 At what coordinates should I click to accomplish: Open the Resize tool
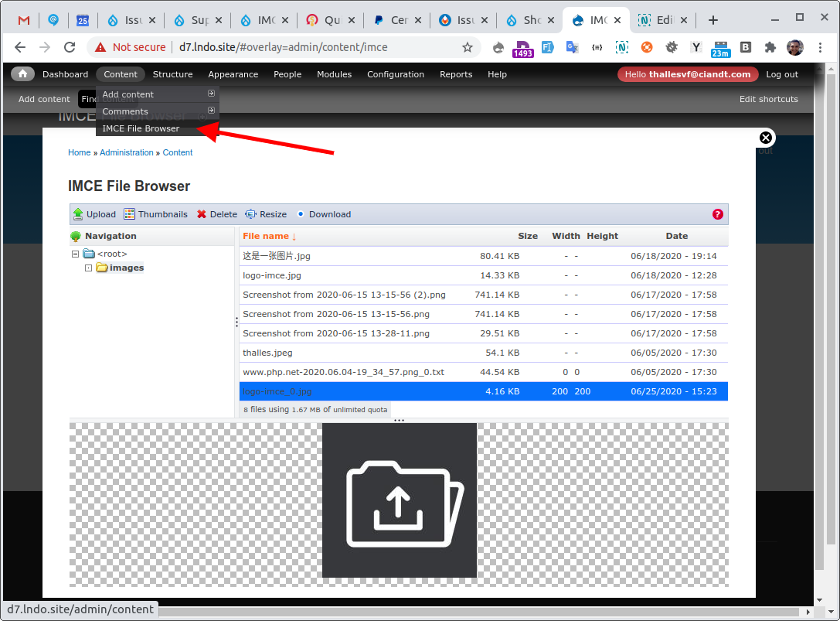click(x=266, y=214)
